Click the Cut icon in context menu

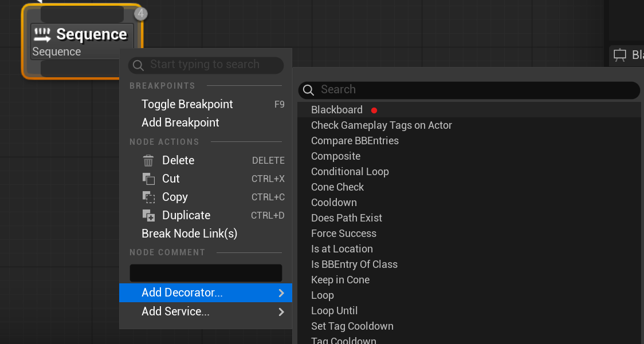click(x=148, y=179)
